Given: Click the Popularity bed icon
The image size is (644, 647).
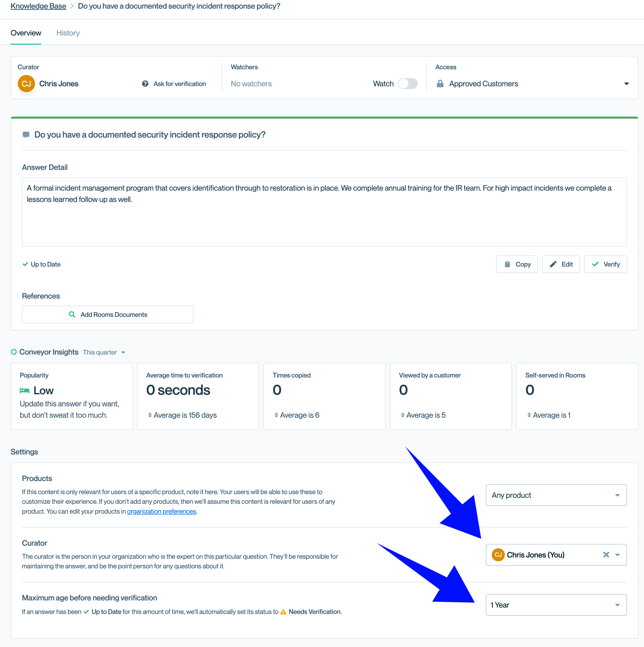Looking at the screenshot, I should (24, 391).
